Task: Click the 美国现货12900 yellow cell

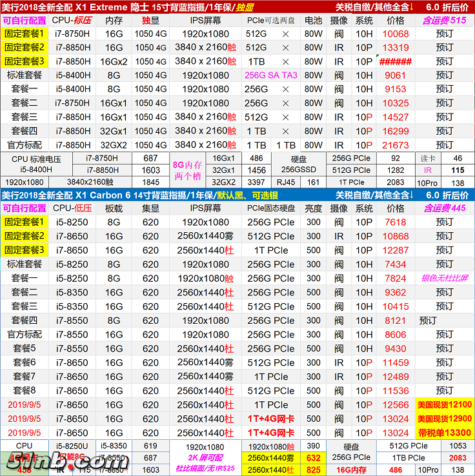Action: pos(445,419)
